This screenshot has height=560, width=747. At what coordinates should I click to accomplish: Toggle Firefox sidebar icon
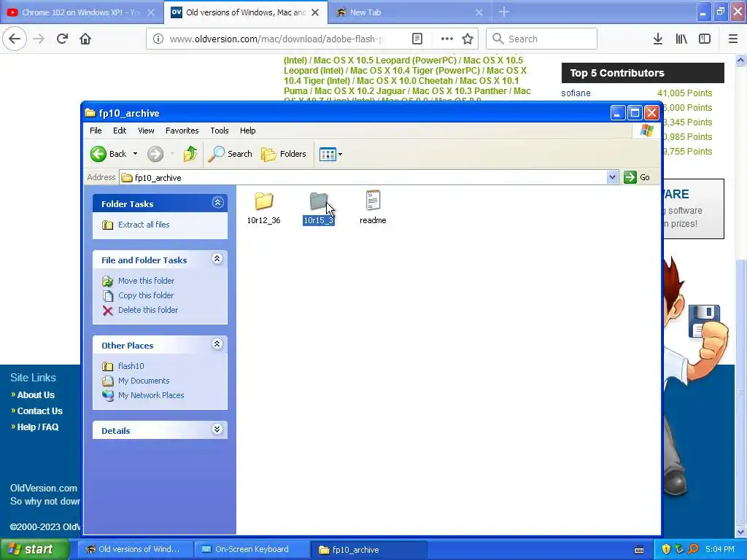[x=705, y=39]
